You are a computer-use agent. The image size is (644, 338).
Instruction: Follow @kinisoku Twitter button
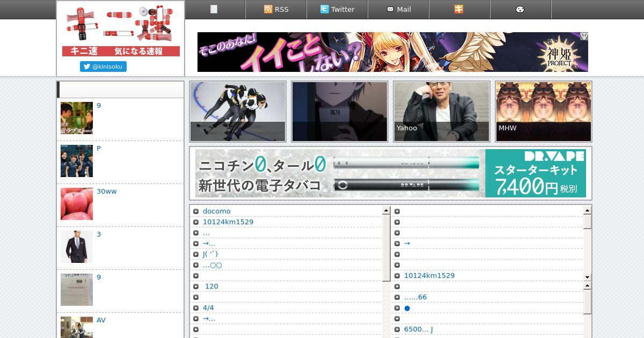click(103, 67)
